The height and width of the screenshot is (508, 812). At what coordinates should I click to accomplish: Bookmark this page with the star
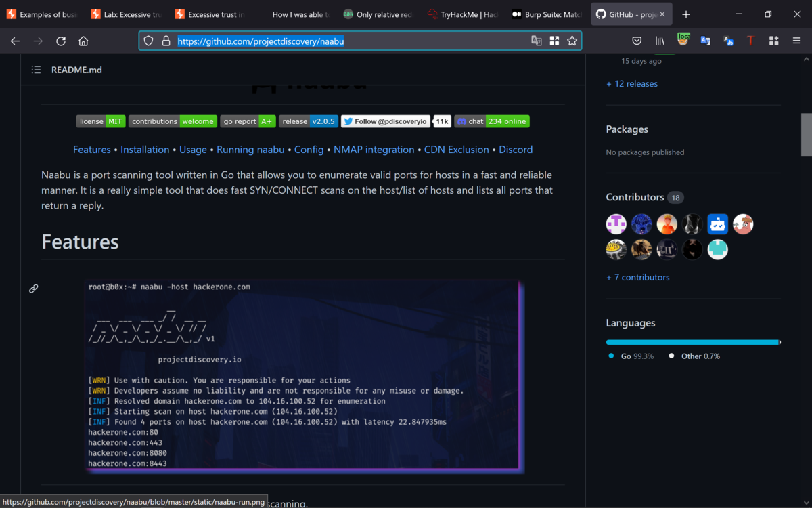[x=572, y=41]
